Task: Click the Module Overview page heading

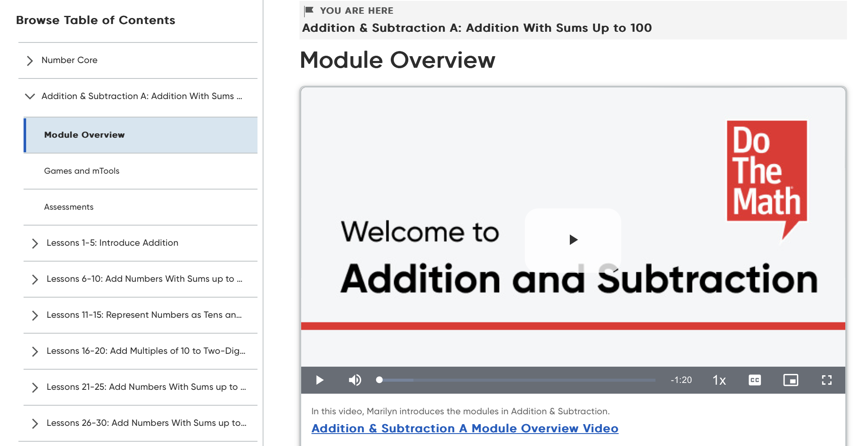Action: (x=398, y=60)
